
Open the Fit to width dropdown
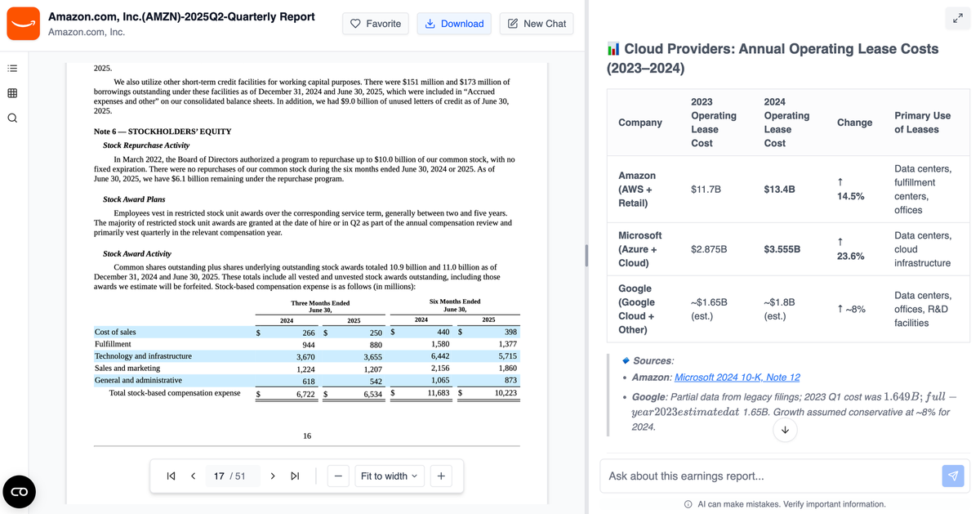tap(389, 476)
